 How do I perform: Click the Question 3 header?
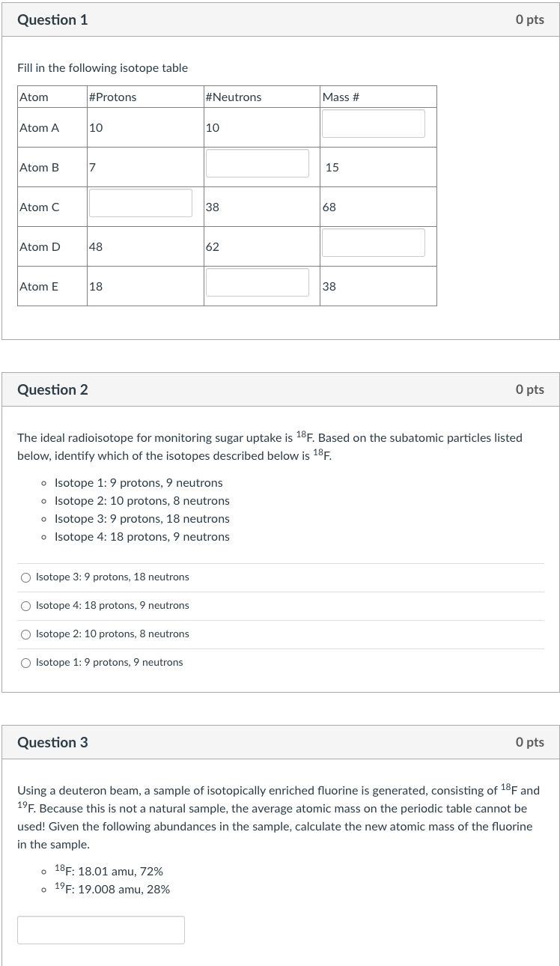point(52,742)
